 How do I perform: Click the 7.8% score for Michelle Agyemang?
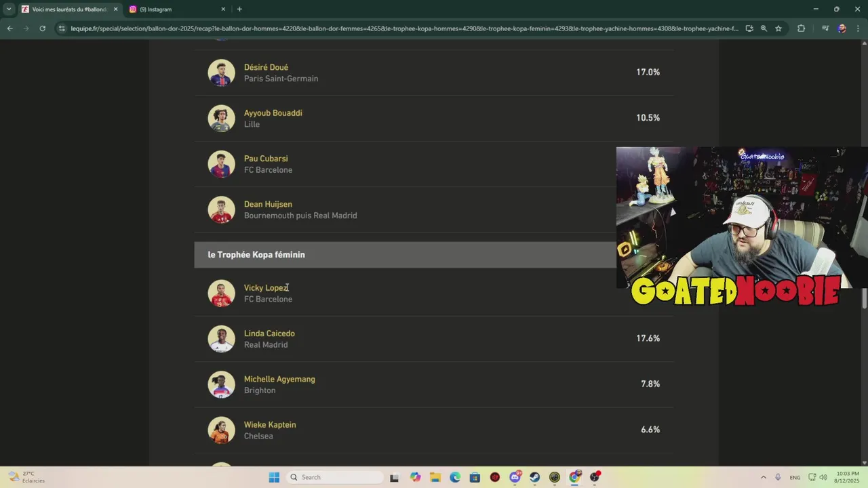(x=650, y=384)
